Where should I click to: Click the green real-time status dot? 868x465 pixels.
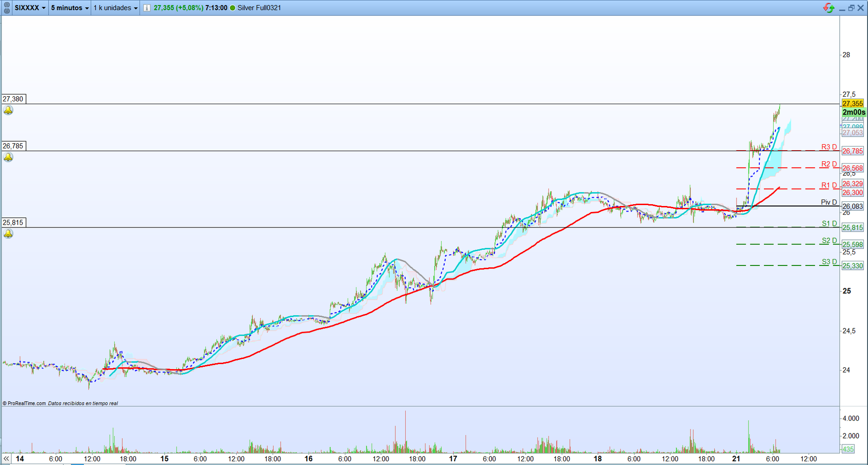pos(233,8)
